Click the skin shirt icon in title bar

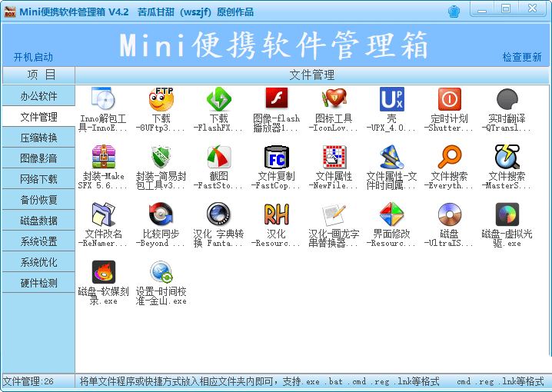[454, 10]
